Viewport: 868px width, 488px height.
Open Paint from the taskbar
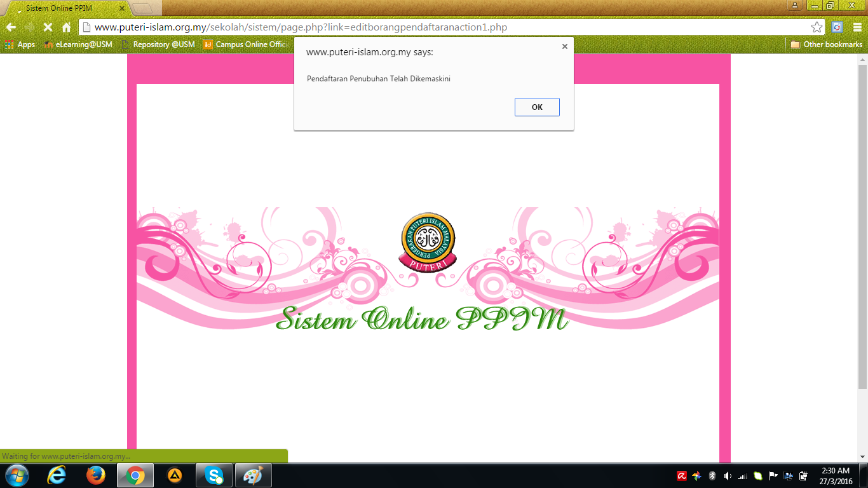254,475
